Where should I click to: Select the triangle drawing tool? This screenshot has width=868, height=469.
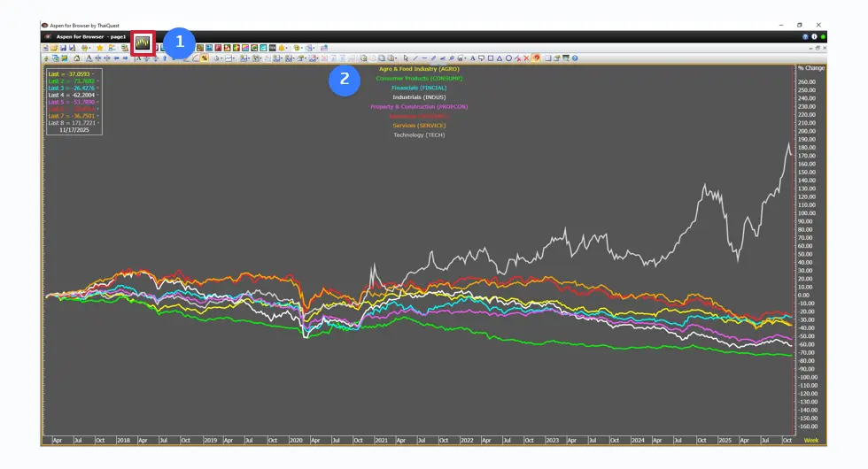tap(500, 58)
